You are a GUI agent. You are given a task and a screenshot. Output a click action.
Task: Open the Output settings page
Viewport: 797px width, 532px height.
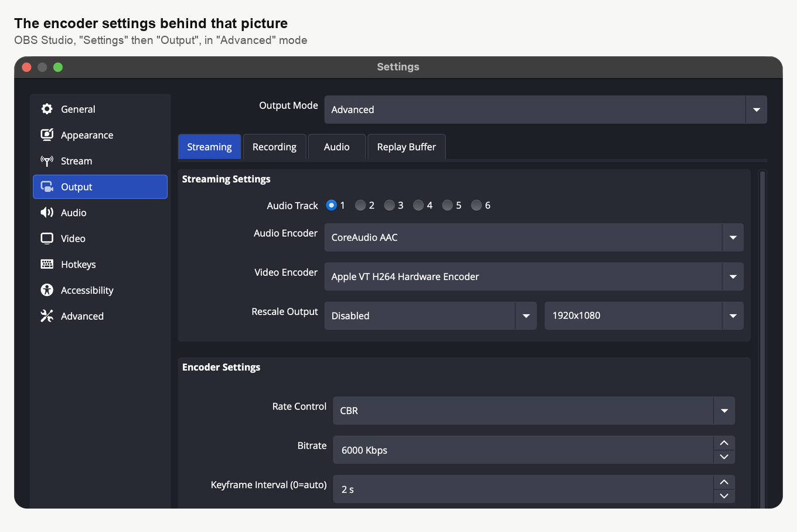pyautogui.click(x=100, y=186)
